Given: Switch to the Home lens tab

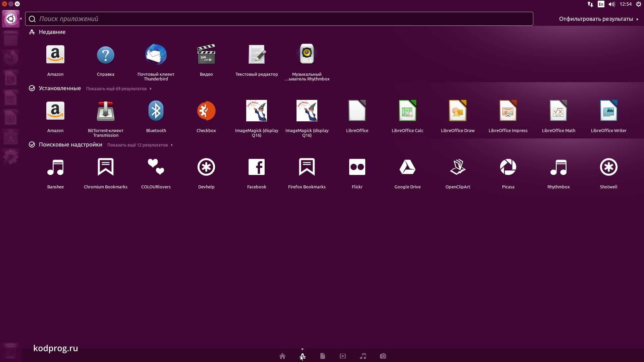Looking at the screenshot, I should point(282,356).
